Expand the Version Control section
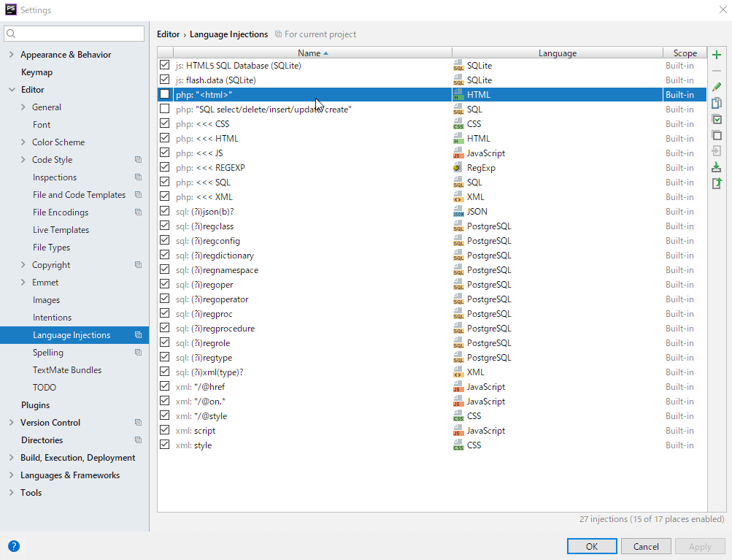This screenshot has width=732, height=560. click(11, 422)
